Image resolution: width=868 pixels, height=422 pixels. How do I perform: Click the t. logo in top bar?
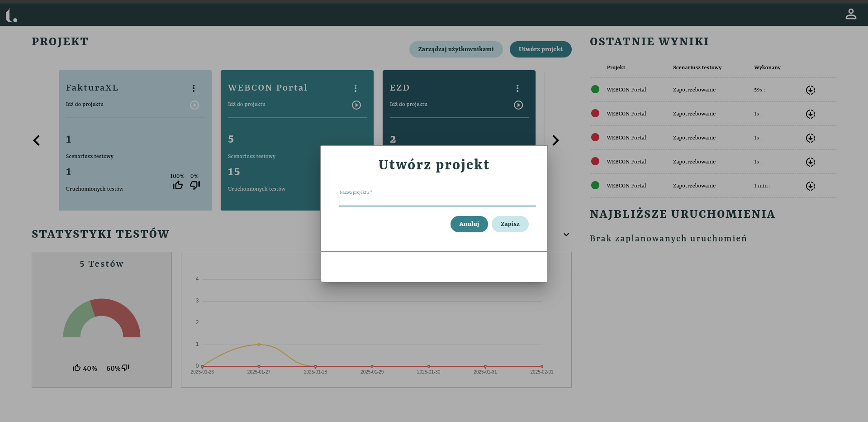tap(11, 16)
